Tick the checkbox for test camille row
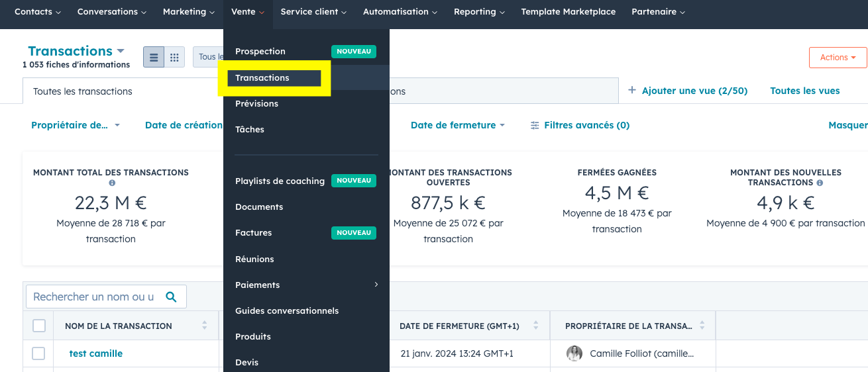 point(39,353)
